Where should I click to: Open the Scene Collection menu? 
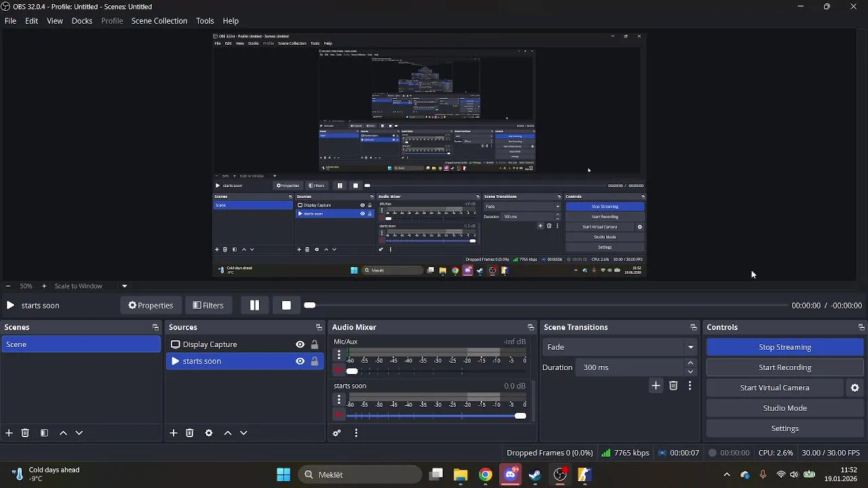pyautogui.click(x=159, y=21)
